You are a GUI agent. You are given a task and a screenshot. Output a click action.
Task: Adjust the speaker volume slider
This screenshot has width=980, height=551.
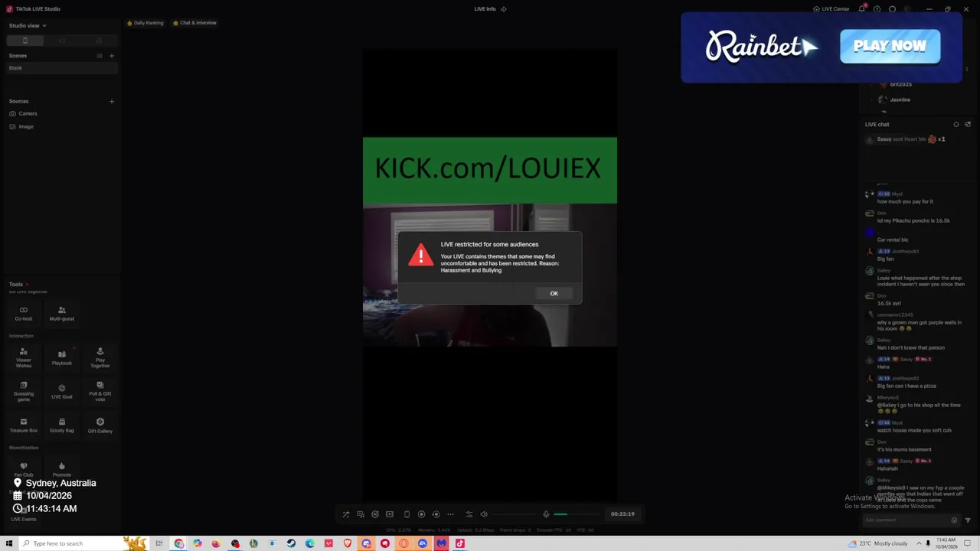[514, 514]
